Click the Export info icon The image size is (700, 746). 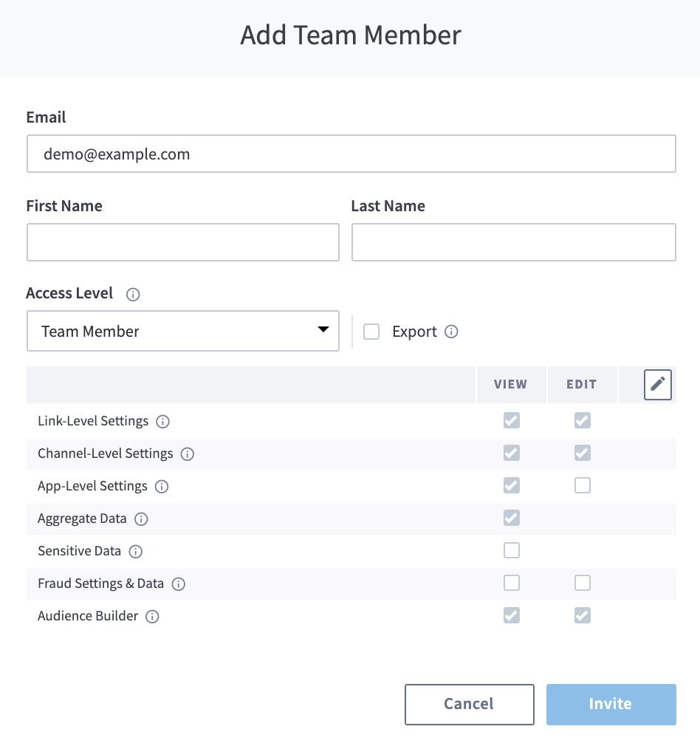(x=451, y=332)
